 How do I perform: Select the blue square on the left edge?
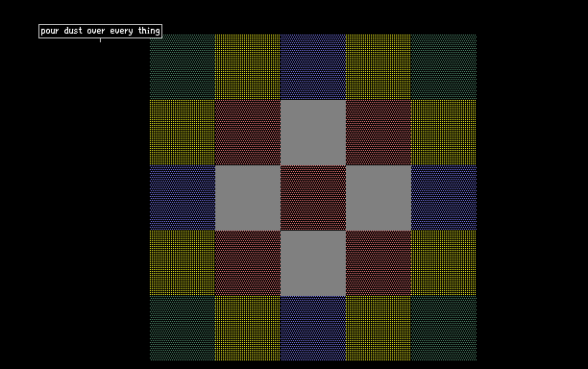(x=183, y=198)
